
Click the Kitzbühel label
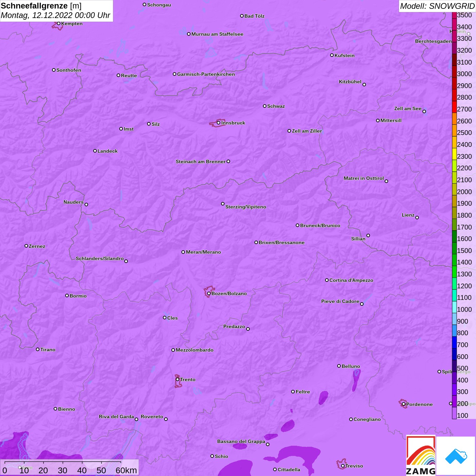coord(350,82)
